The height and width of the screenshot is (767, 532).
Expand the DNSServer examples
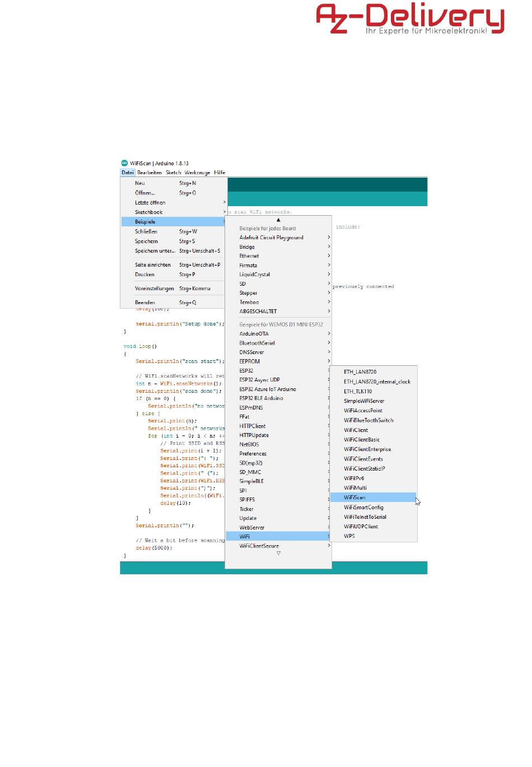click(278, 352)
